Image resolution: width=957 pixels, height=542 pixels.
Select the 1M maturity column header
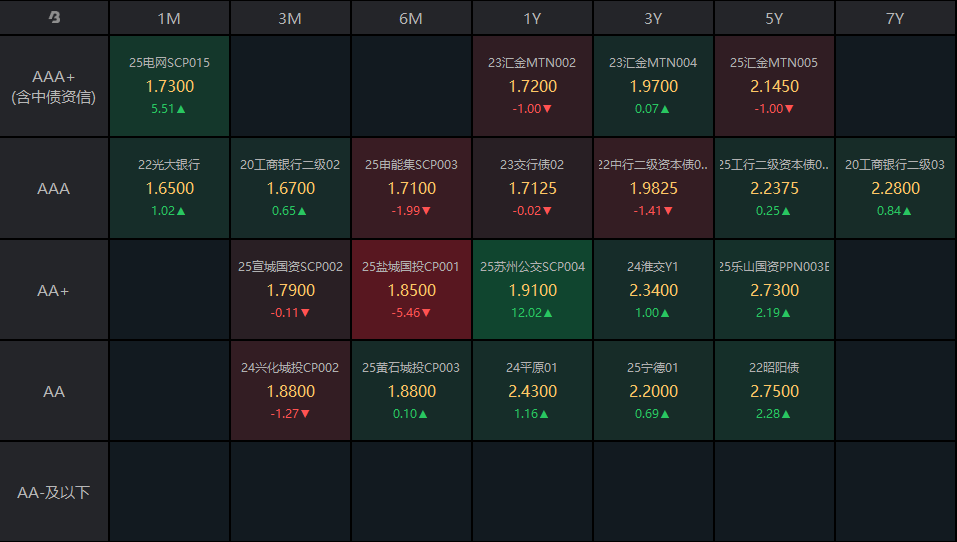coord(169,18)
